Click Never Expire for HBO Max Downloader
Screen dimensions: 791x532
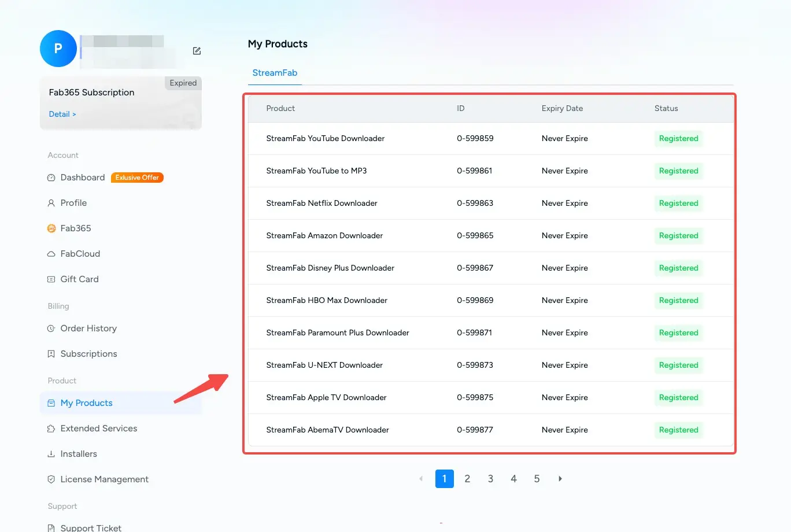[565, 301]
